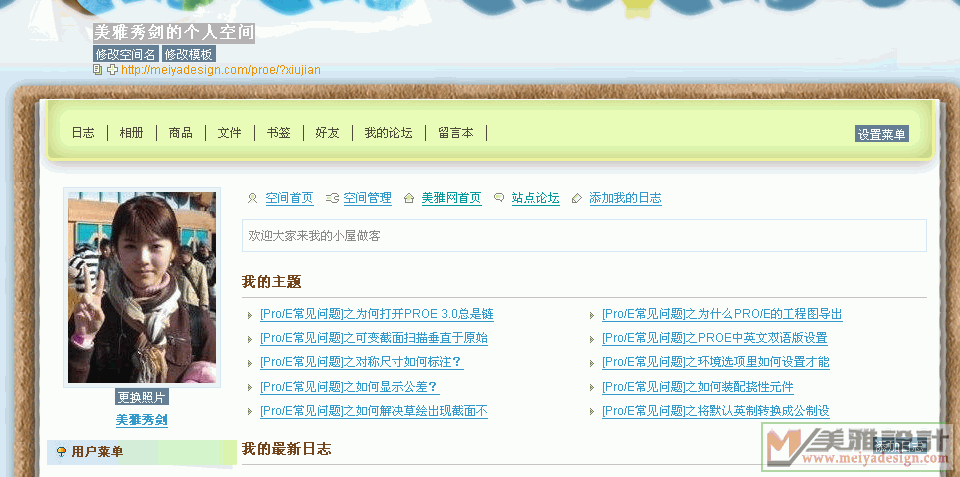Click the copy-page icon before the URL
The image size is (960, 477).
click(97, 69)
